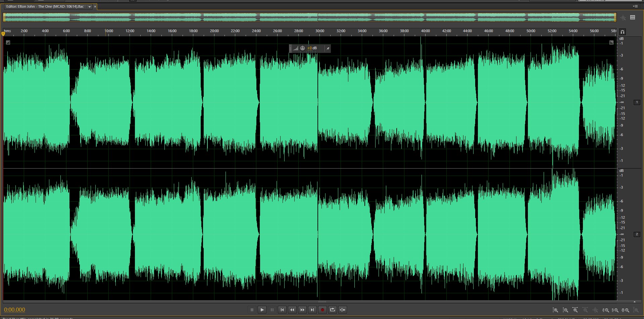This screenshot has width=644, height=319.
Task: Click the 30:00 mark on timeline ruler
Action: point(319,31)
